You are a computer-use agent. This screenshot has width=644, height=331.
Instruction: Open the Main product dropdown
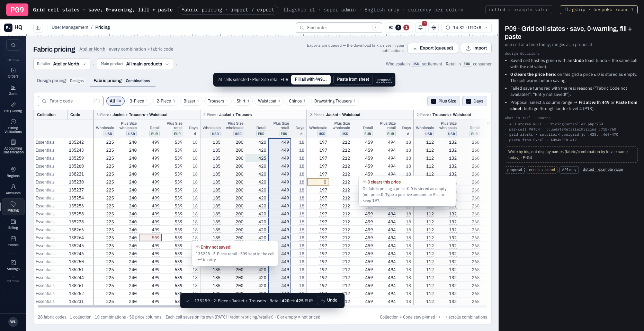coord(135,64)
